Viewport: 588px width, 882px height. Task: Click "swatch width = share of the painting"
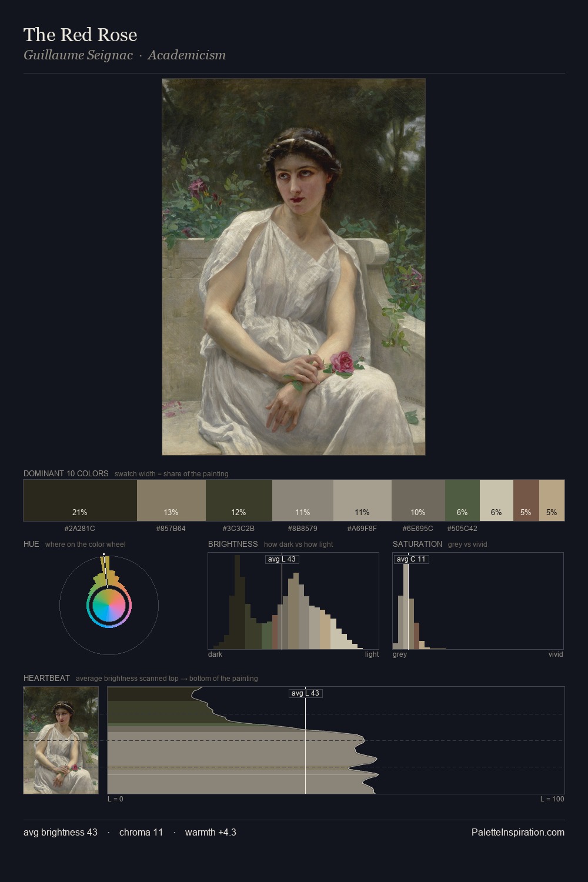172,474
